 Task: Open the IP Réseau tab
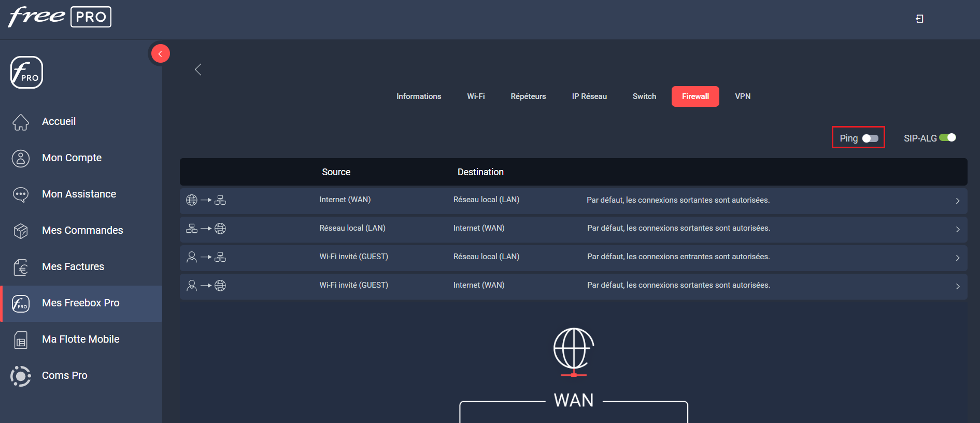tap(589, 96)
